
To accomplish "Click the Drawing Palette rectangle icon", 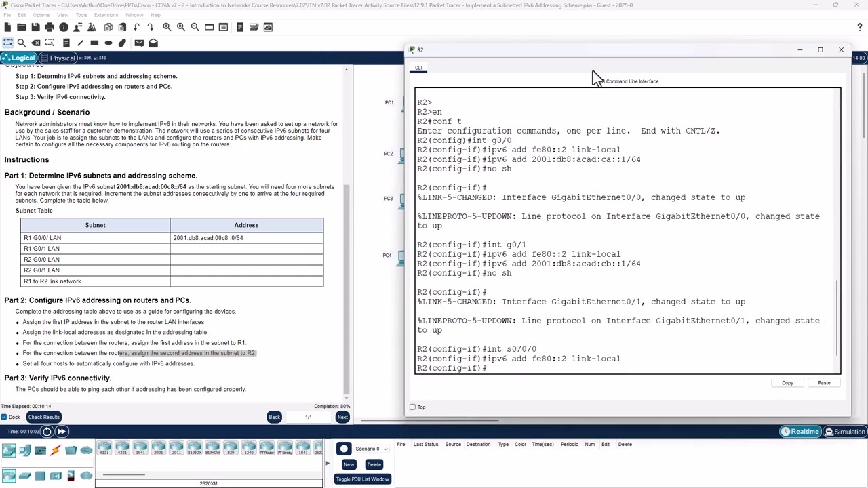I will point(210,27).
